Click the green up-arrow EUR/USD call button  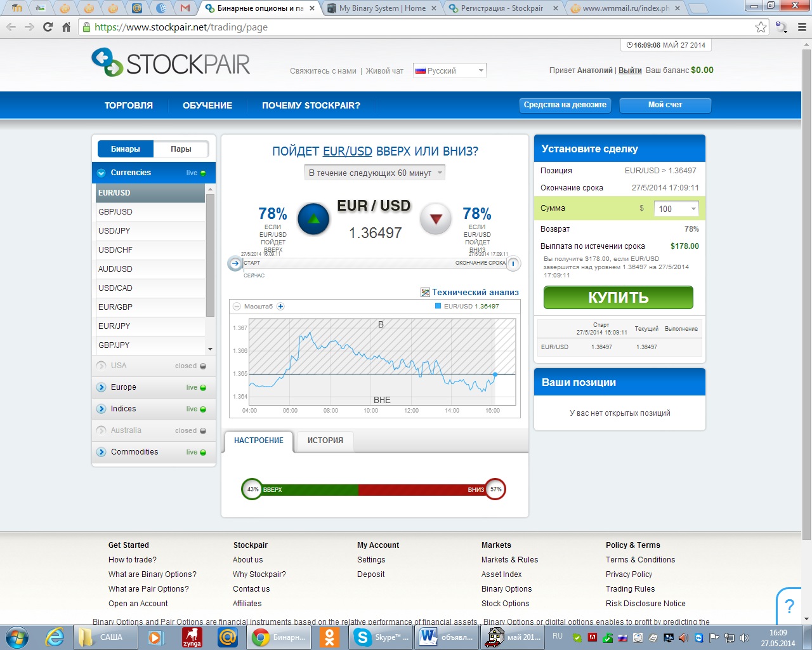(x=313, y=219)
